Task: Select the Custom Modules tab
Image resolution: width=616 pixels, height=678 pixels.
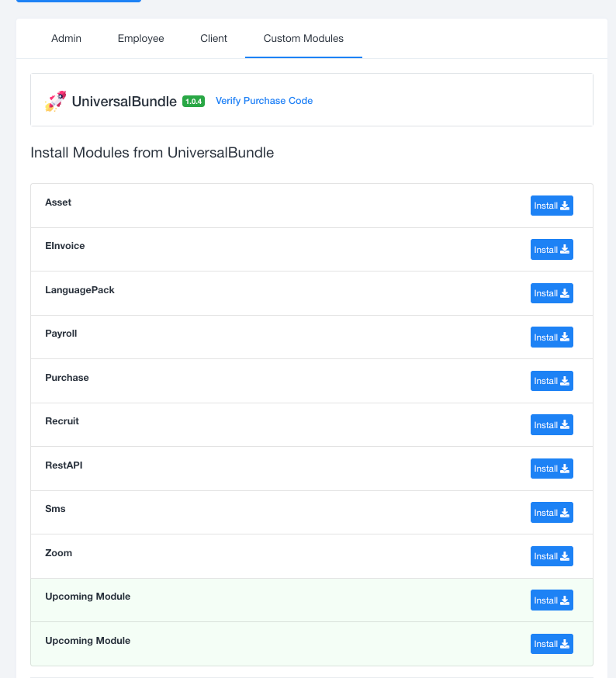Action: coord(303,38)
